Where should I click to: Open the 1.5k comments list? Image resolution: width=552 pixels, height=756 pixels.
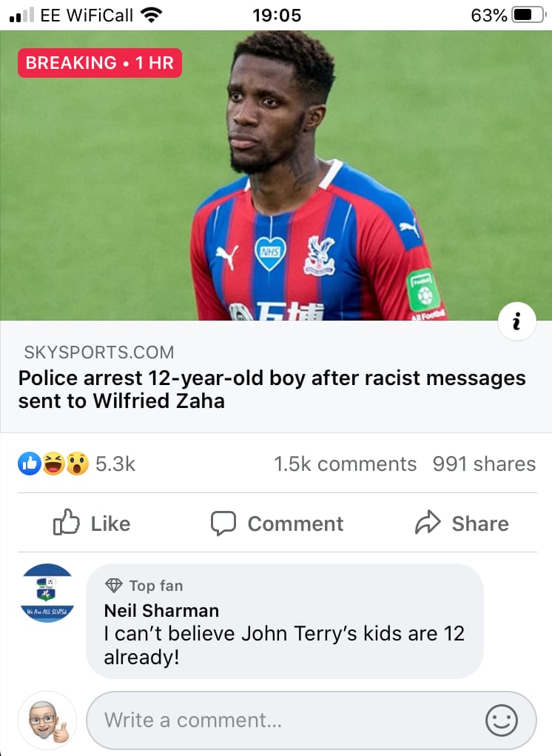tap(345, 464)
